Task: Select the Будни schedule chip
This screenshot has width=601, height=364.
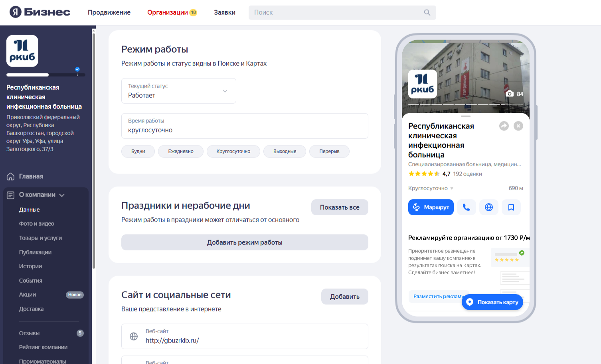Action: [138, 152]
